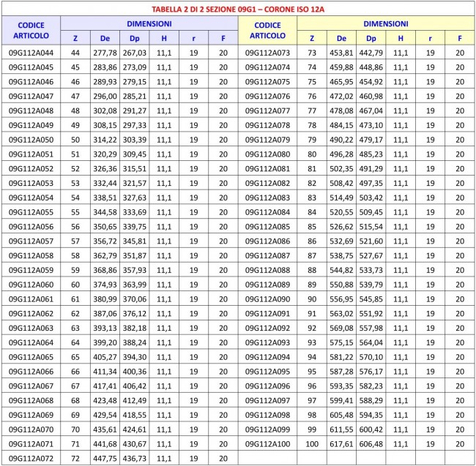
Task: Click Dp value 436,73
Action: 135,459
